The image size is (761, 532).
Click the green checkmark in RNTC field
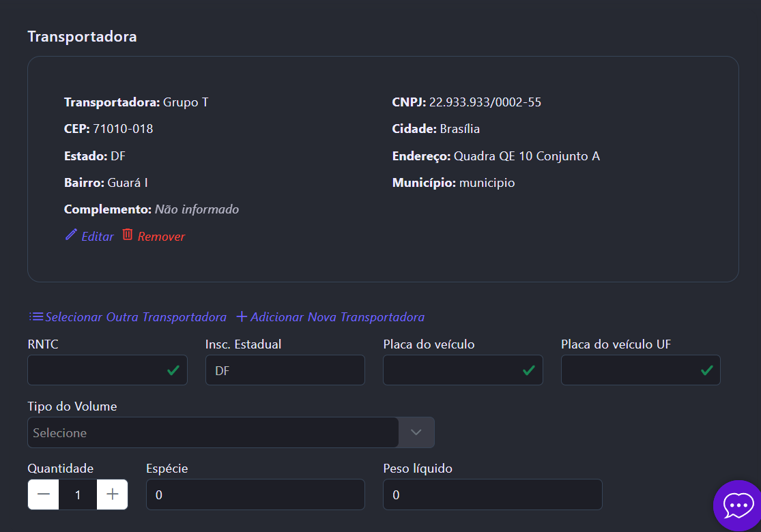tap(173, 370)
